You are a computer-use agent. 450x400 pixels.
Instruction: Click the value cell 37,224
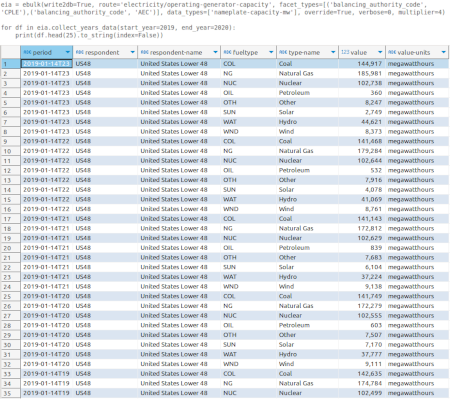(x=362, y=277)
